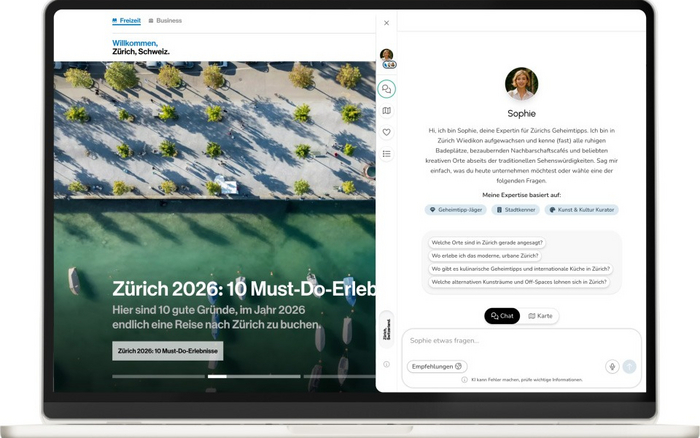This screenshot has height=438, width=700.
Task: Open the map icon in sidebar
Action: coord(387,111)
